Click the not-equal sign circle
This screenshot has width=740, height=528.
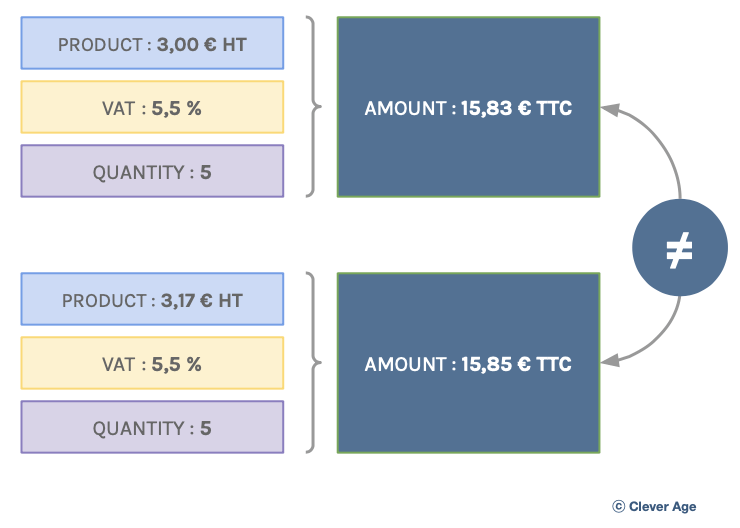click(x=680, y=248)
